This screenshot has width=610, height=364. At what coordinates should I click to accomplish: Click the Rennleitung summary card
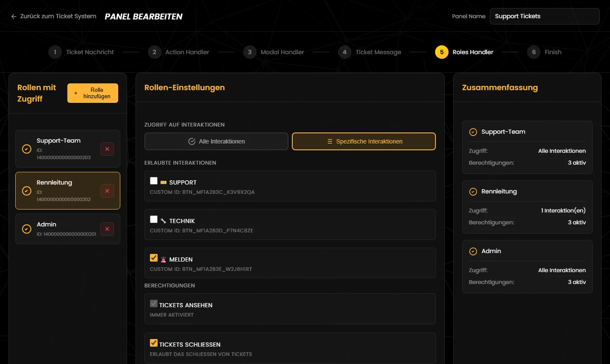(527, 207)
